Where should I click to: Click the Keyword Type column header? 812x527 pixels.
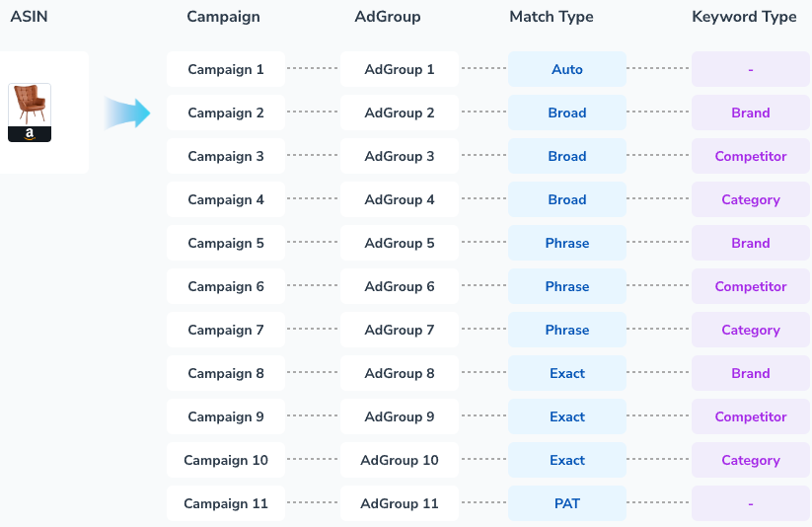744,17
